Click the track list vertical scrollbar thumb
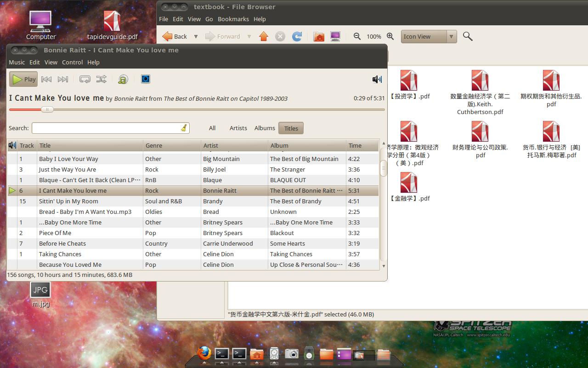Image resolution: width=588 pixels, height=368 pixels. [384, 167]
